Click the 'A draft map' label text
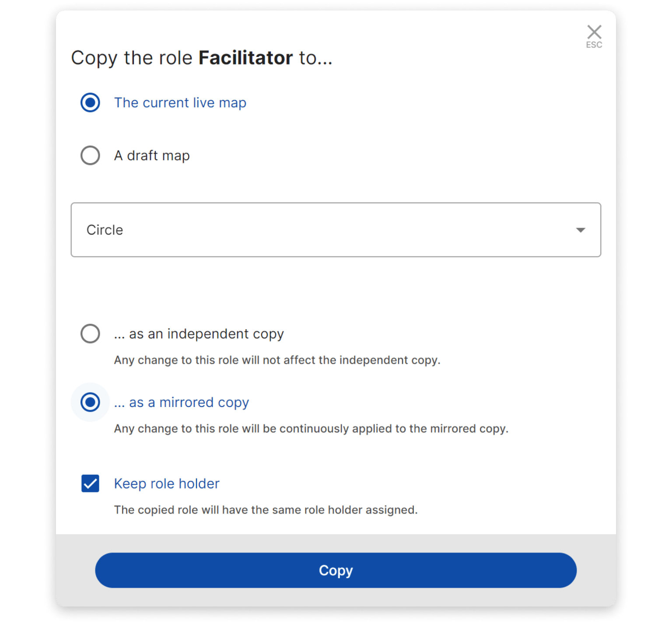The width and height of the screenshot is (672, 624). coord(152,156)
